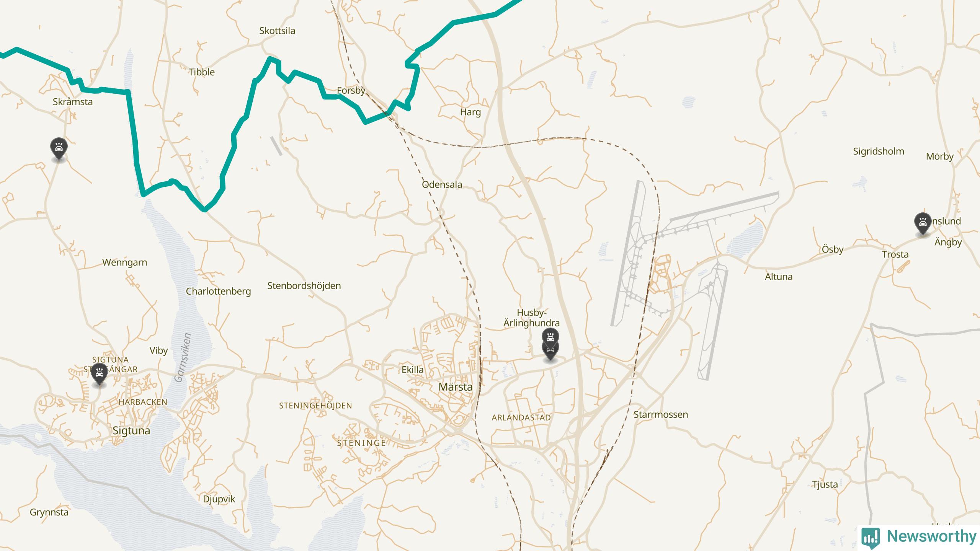Click the Newsworthy chart logo icon

click(871, 537)
